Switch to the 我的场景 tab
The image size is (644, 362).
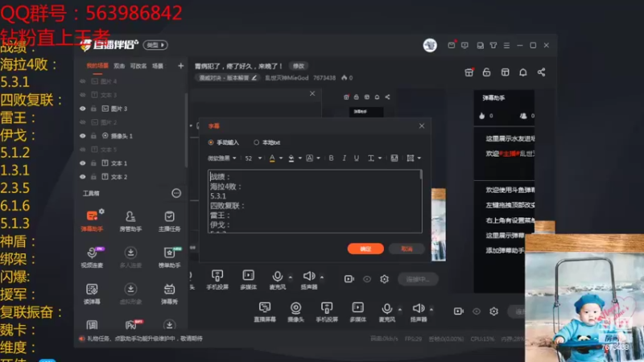point(97,66)
